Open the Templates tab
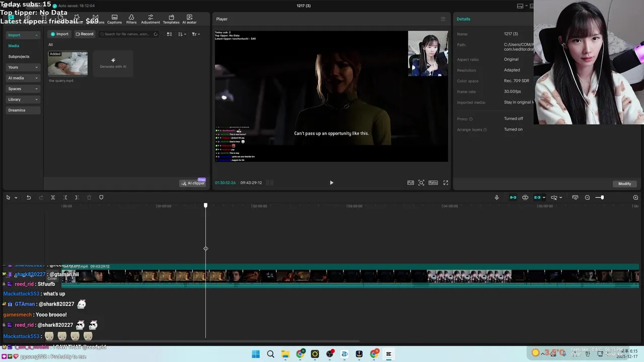644x362 pixels. [171, 19]
